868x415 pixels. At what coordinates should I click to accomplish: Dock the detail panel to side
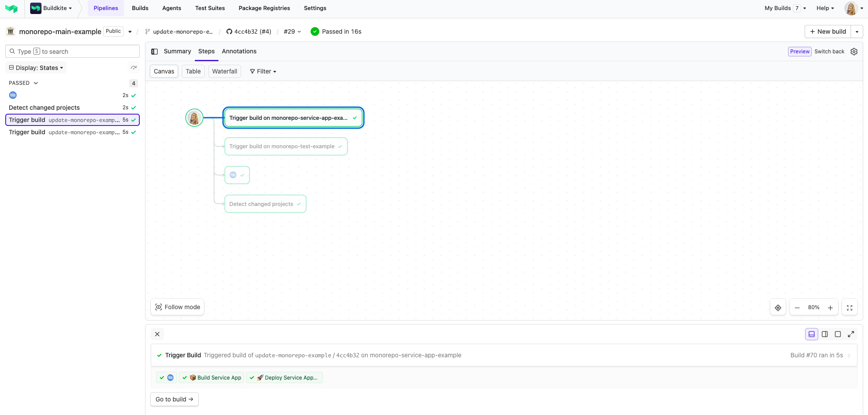825,334
